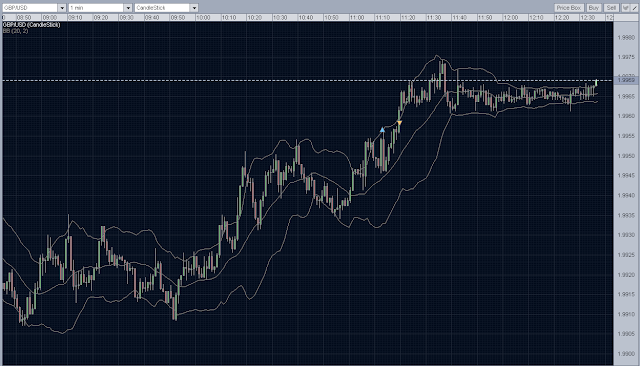Click the Buy button

click(x=593, y=8)
